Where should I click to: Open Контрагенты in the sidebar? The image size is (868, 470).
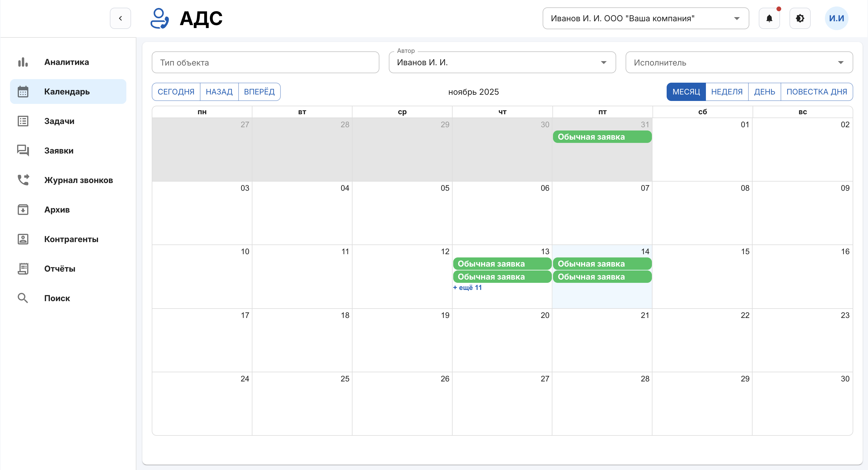click(68, 239)
